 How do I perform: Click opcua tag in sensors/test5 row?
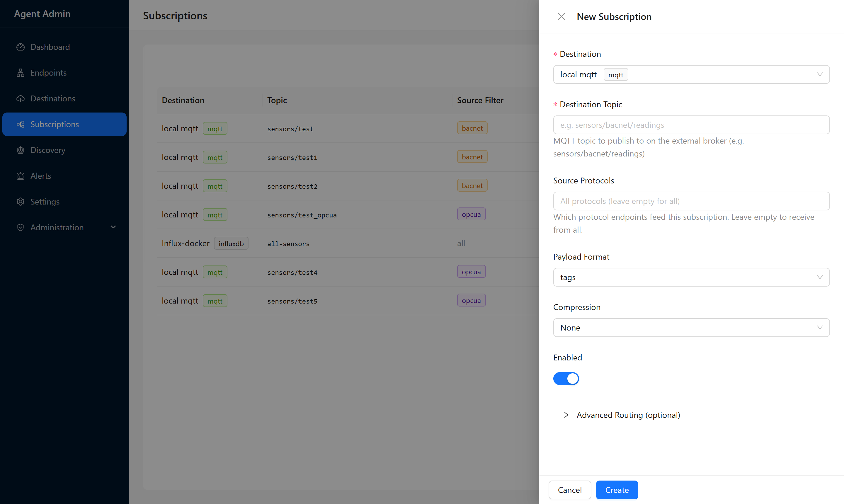[x=471, y=300]
